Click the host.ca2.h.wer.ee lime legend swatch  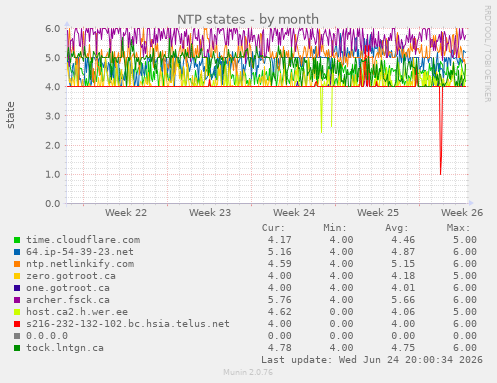pyautogui.click(x=17, y=312)
